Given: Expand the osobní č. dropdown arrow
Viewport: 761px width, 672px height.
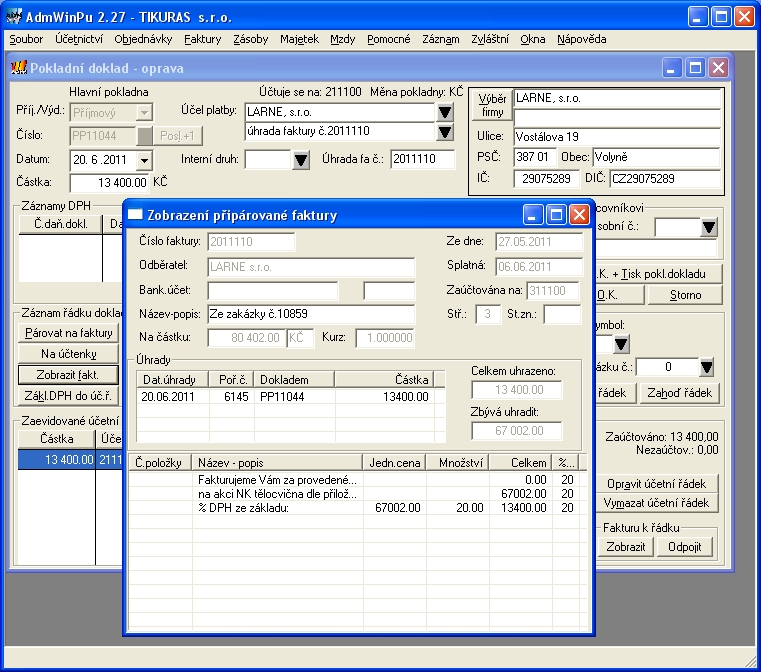Looking at the screenshot, I should [x=709, y=227].
